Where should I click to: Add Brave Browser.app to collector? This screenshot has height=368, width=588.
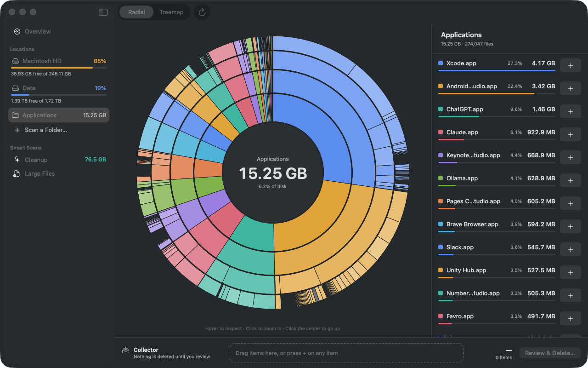click(x=571, y=227)
